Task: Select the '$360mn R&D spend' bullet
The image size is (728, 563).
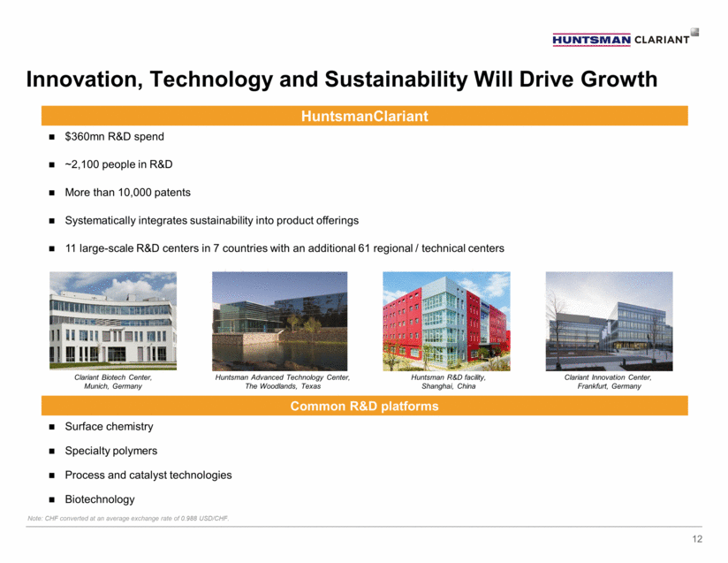Action: click(x=114, y=137)
